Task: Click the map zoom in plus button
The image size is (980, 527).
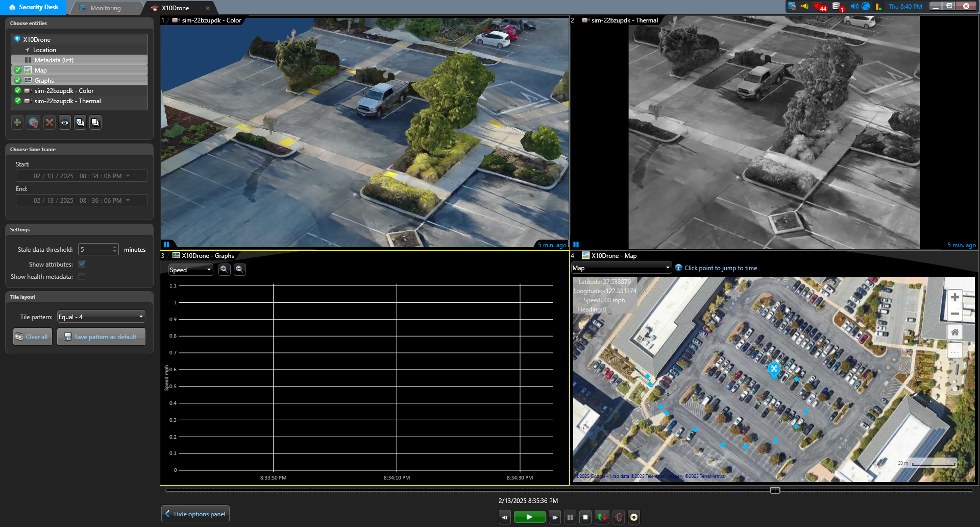Action: click(x=954, y=298)
